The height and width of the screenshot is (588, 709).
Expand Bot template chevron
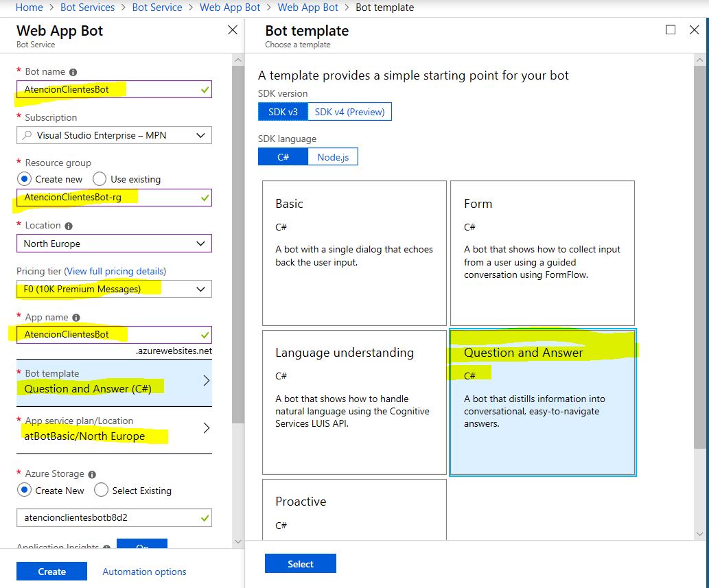(206, 381)
